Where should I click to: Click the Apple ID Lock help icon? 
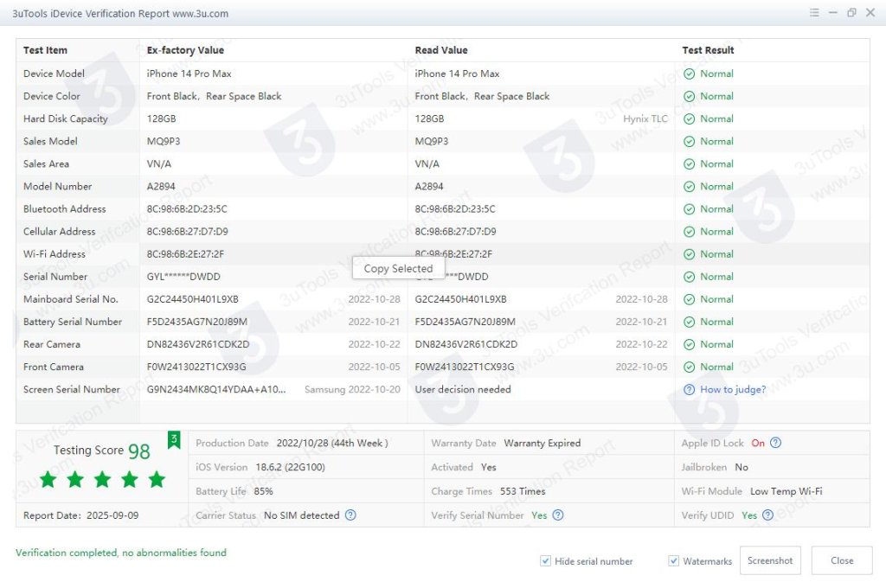(x=776, y=443)
